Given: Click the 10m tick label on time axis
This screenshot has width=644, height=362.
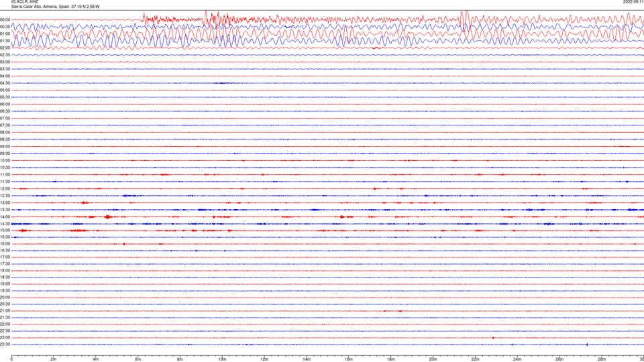Looking at the screenshot, I should 222,359.
